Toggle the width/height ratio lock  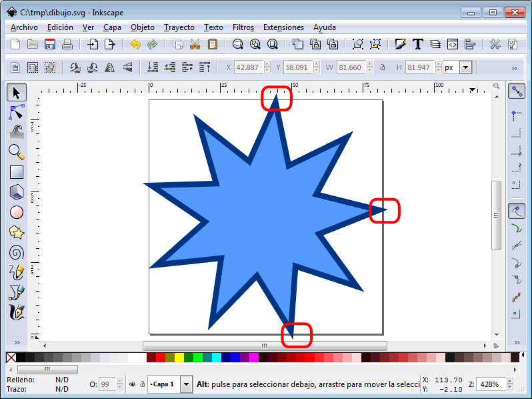(382, 67)
